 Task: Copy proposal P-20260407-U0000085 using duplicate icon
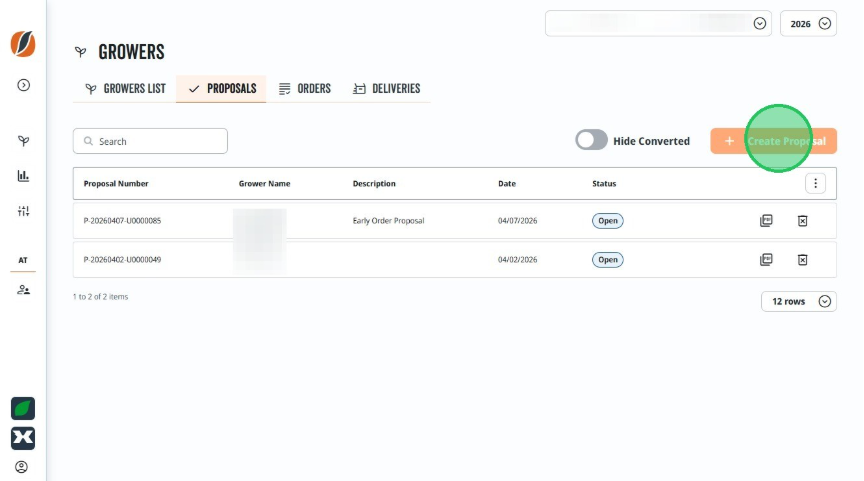pyautogui.click(x=766, y=221)
